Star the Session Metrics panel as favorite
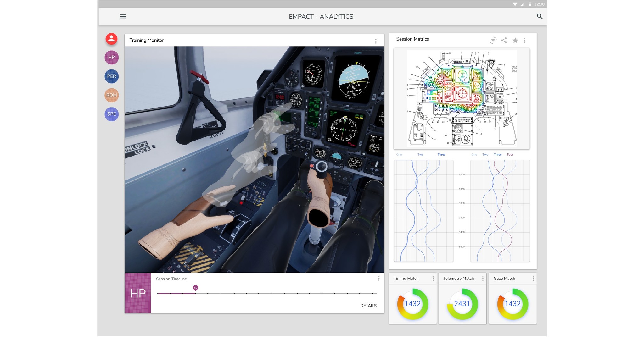 [515, 40]
